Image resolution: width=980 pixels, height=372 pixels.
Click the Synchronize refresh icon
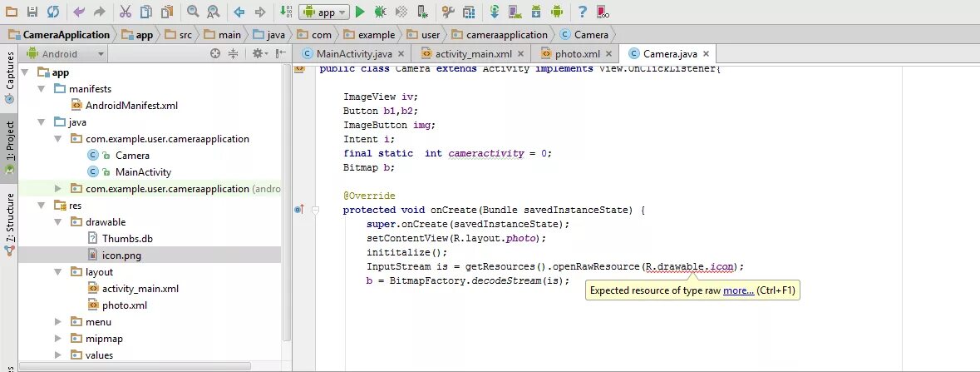(53, 12)
